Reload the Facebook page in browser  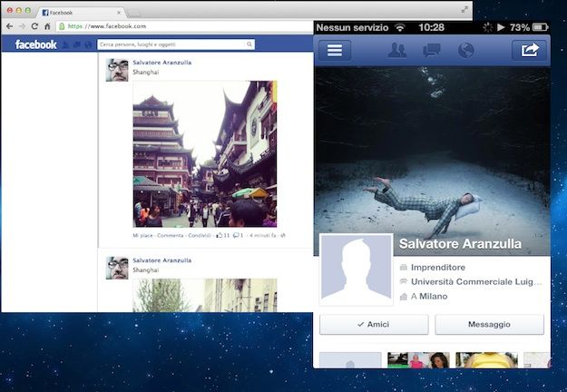click(x=34, y=26)
